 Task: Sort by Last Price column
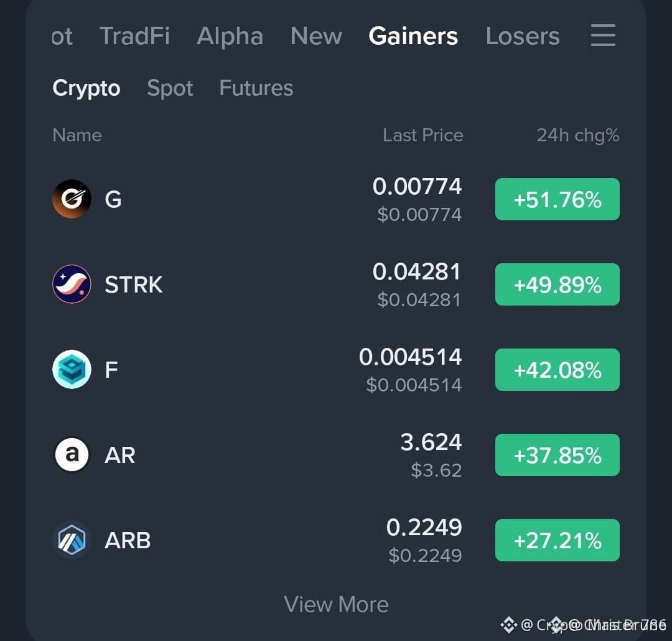click(x=423, y=136)
